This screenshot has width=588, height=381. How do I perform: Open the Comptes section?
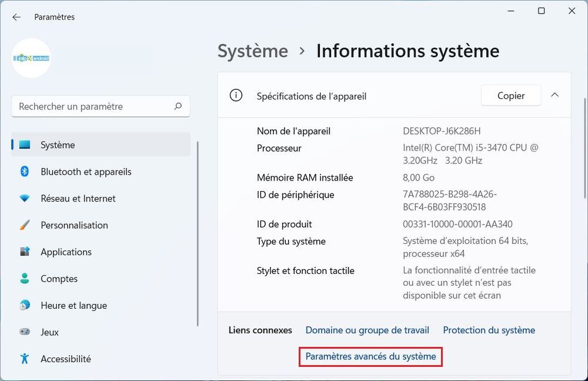coord(58,278)
